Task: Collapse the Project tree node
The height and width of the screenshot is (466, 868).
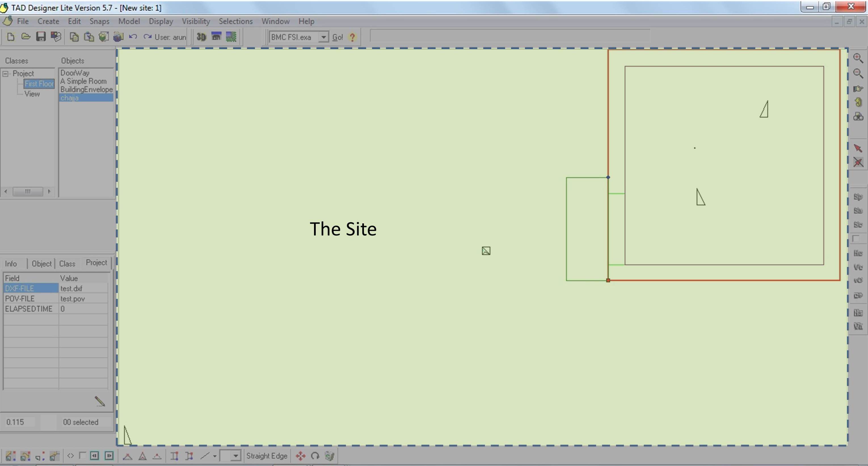Action: pos(6,73)
